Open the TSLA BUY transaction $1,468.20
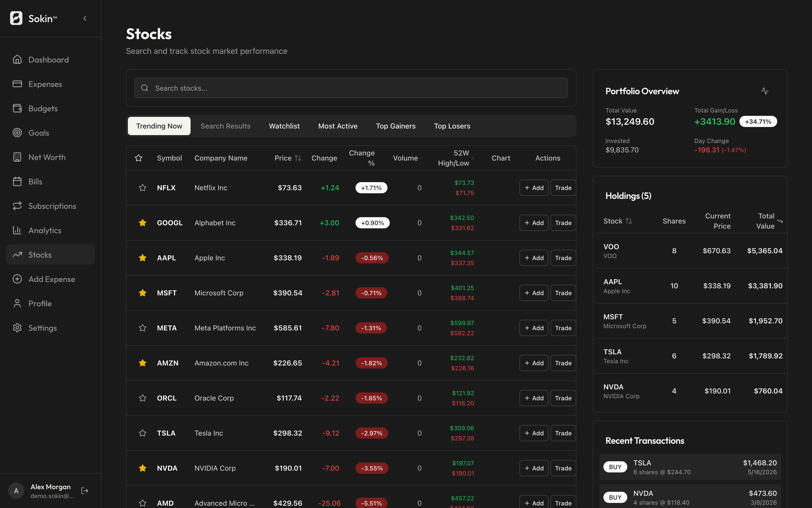Viewport: 812px width, 508px height. coord(690,467)
